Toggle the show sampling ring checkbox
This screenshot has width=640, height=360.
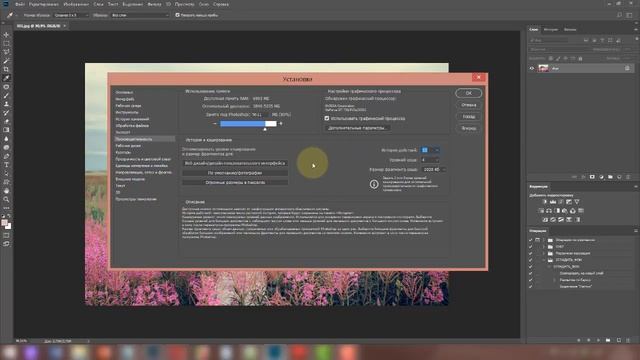(177, 15)
